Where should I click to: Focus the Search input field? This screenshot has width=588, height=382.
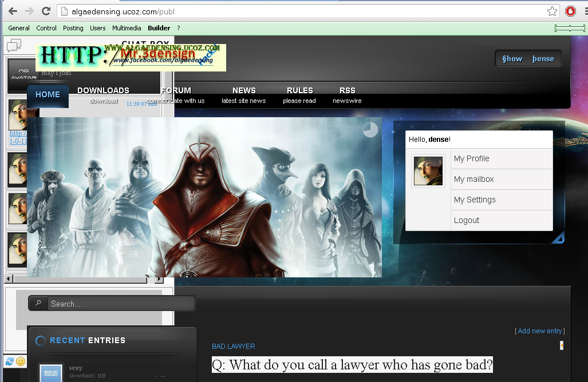121,304
